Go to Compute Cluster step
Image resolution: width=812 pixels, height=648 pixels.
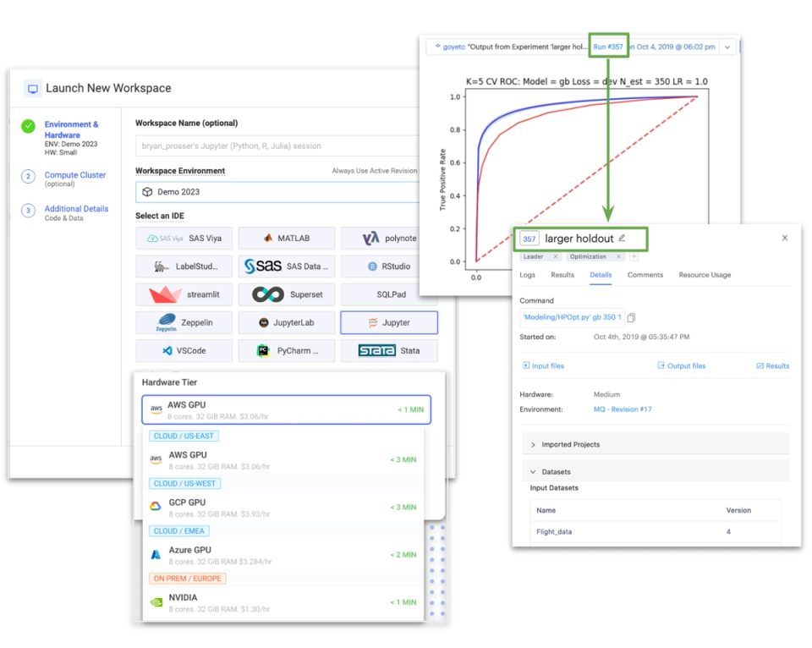coord(75,175)
